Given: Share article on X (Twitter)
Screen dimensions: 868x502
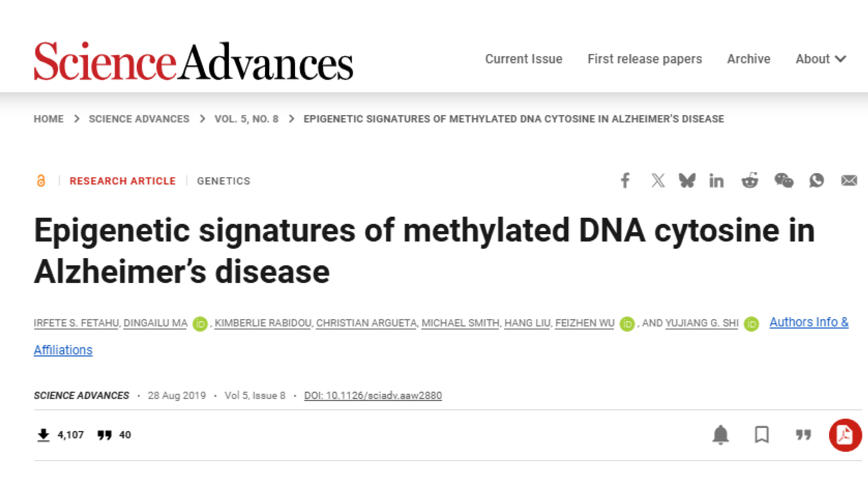Looking at the screenshot, I should pos(658,181).
